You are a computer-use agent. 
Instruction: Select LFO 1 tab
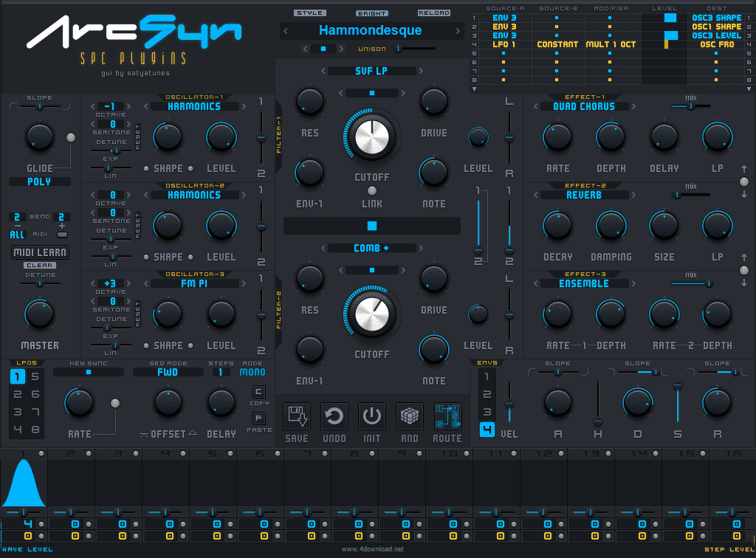coord(18,376)
